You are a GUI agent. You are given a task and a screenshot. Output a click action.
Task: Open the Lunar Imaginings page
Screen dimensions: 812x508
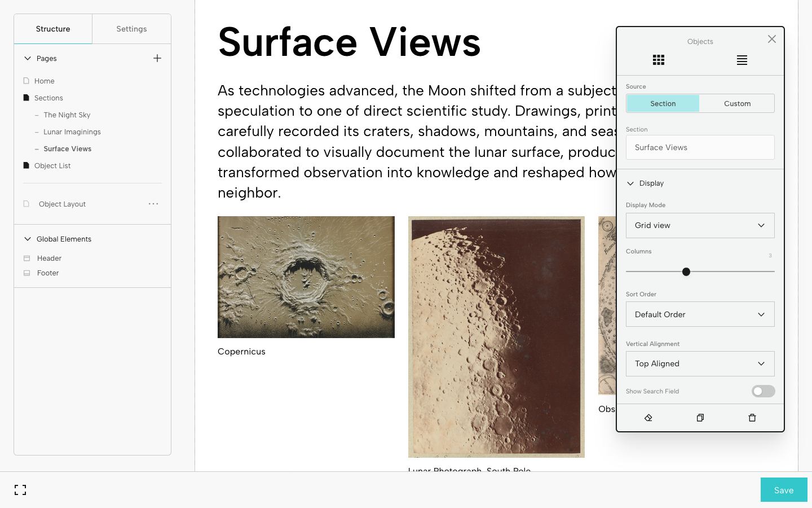pyautogui.click(x=72, y=132)
